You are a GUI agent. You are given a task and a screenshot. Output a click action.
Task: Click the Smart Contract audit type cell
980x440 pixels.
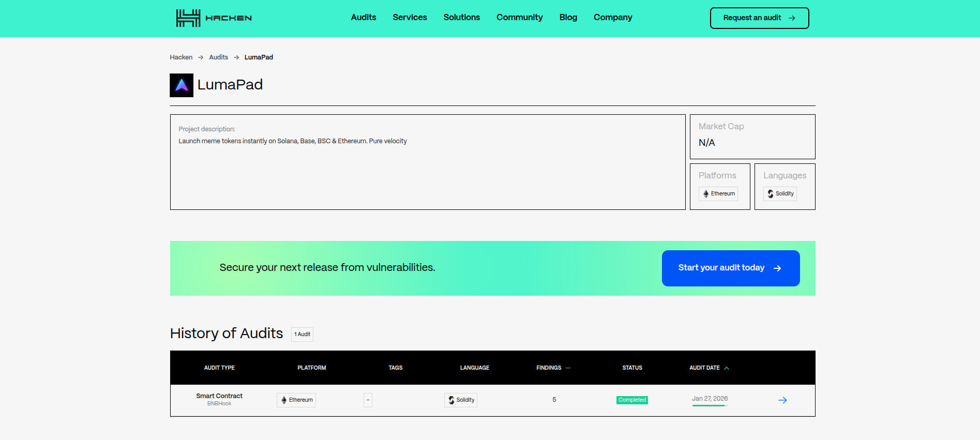point(219,396)
